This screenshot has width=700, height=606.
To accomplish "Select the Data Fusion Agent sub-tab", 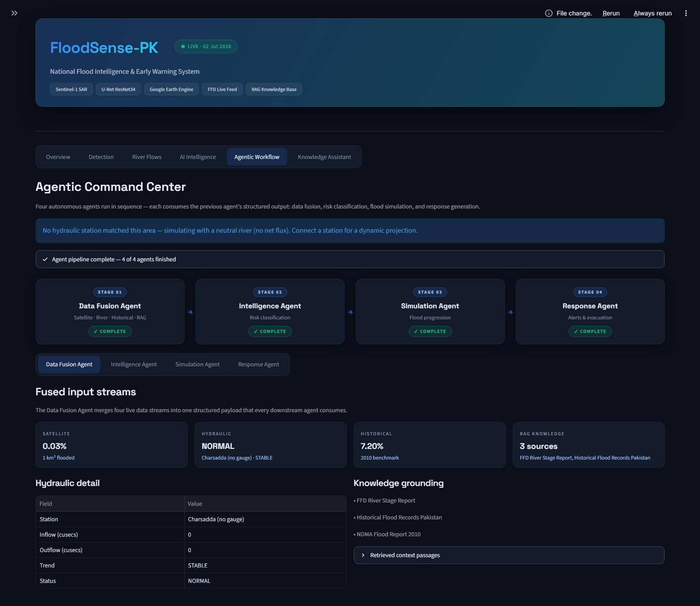I will pos(69,364).
